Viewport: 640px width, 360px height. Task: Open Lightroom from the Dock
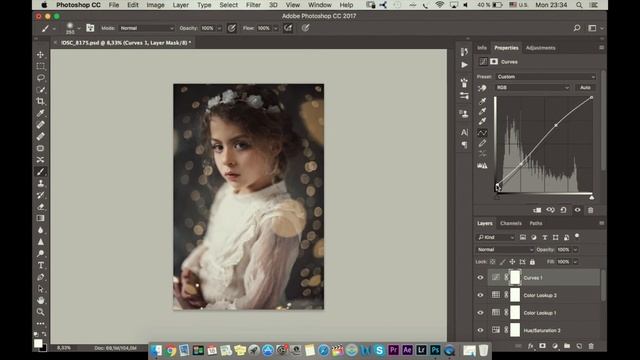421,350
